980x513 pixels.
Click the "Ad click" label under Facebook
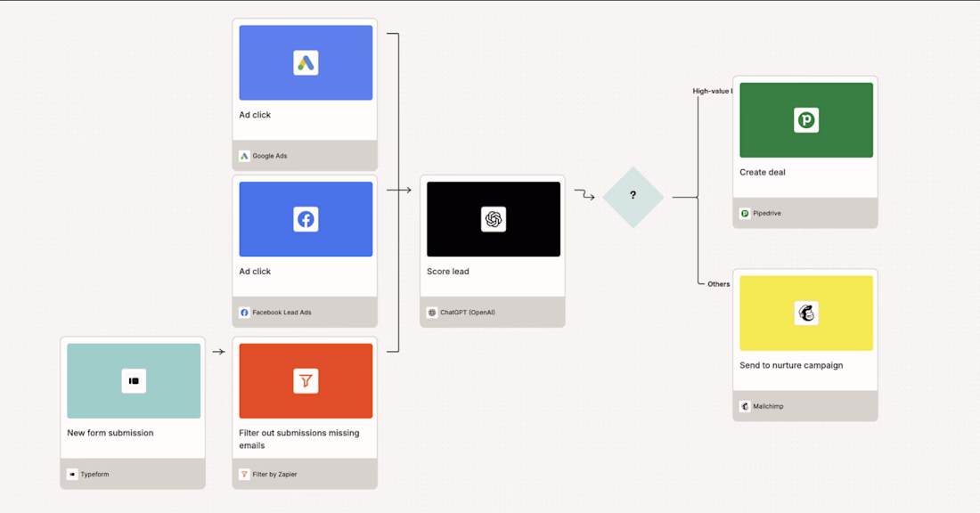click(x=255, y=272)
